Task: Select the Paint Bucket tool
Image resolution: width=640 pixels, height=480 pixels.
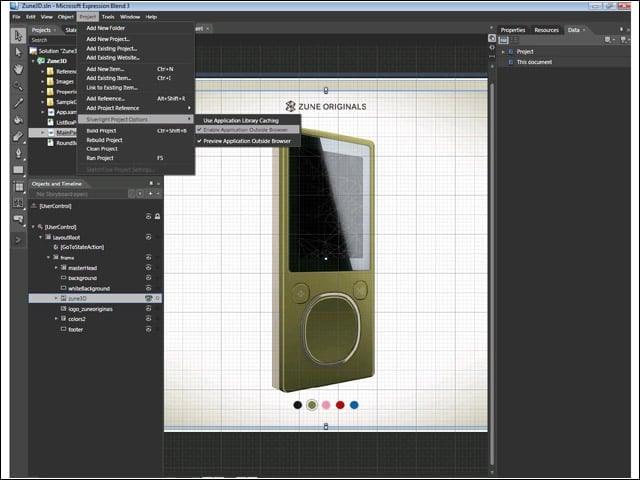Action: pyautogui.click(x=18, y=119)
